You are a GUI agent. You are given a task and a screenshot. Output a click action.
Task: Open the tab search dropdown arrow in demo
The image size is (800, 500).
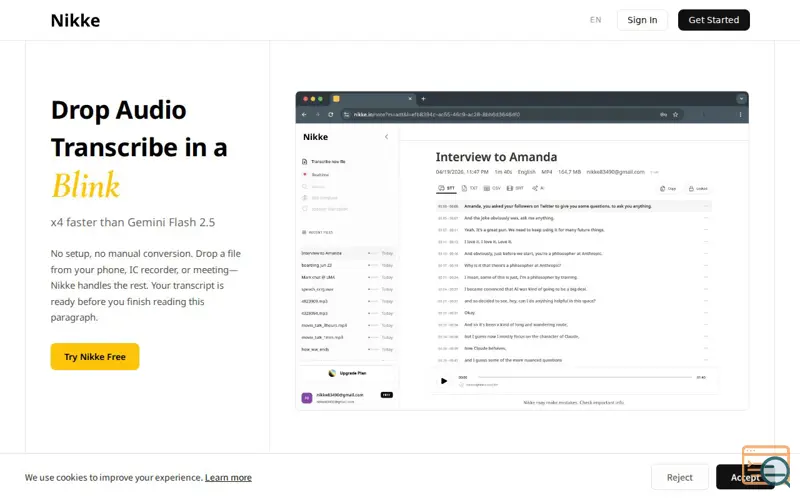tap(741, 98)
